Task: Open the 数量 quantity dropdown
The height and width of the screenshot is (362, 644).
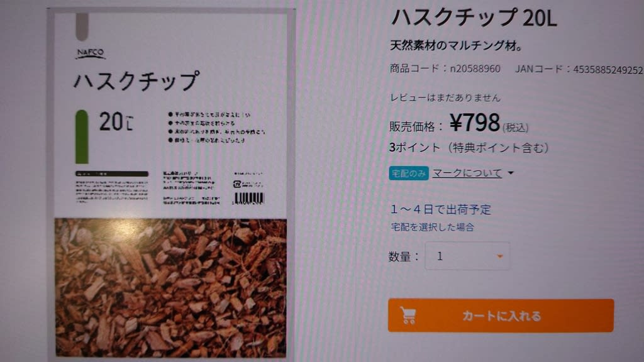Action: [467, 256]
